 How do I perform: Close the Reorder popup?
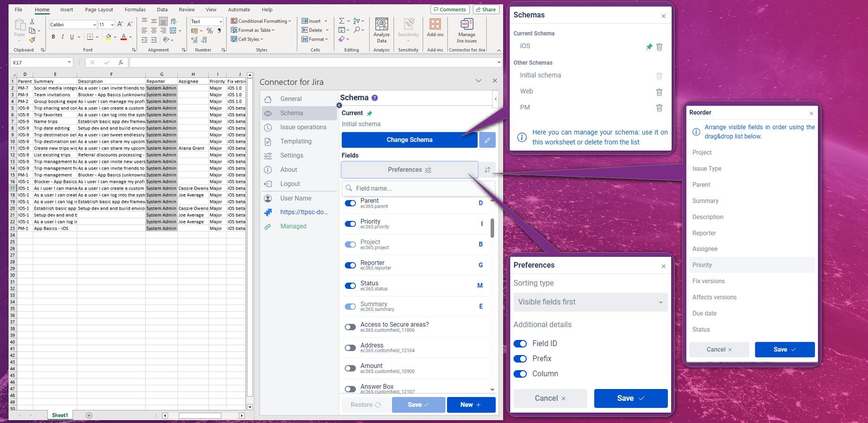tap(811, 113)
